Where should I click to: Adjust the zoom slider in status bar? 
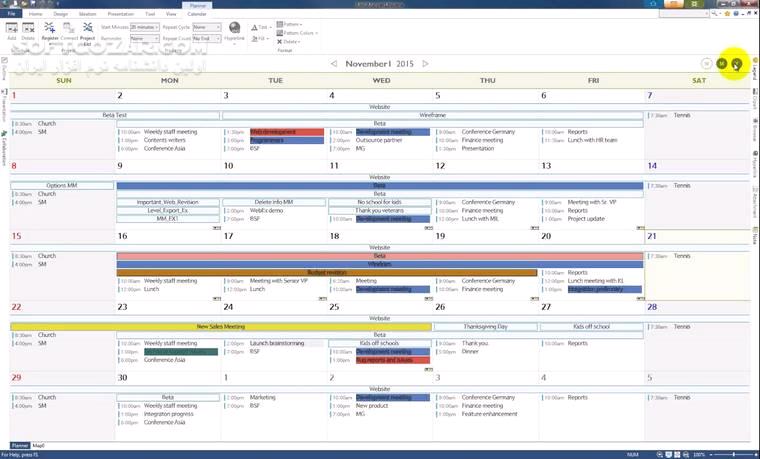point(734,455)
